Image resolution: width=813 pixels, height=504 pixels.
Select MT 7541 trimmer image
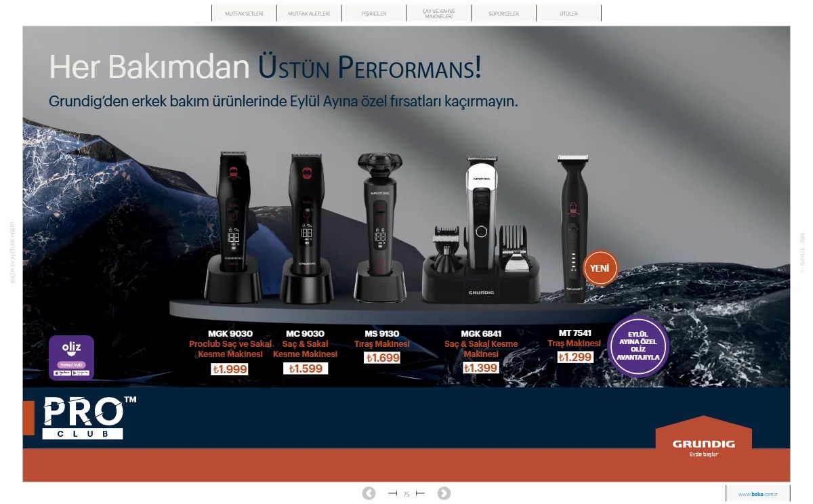point(574,228)
